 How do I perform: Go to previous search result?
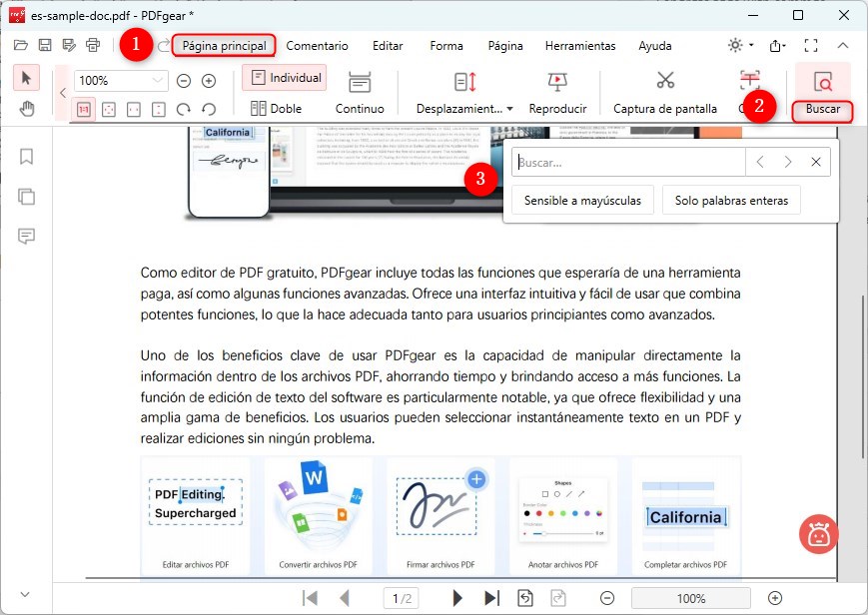point(760,162)
